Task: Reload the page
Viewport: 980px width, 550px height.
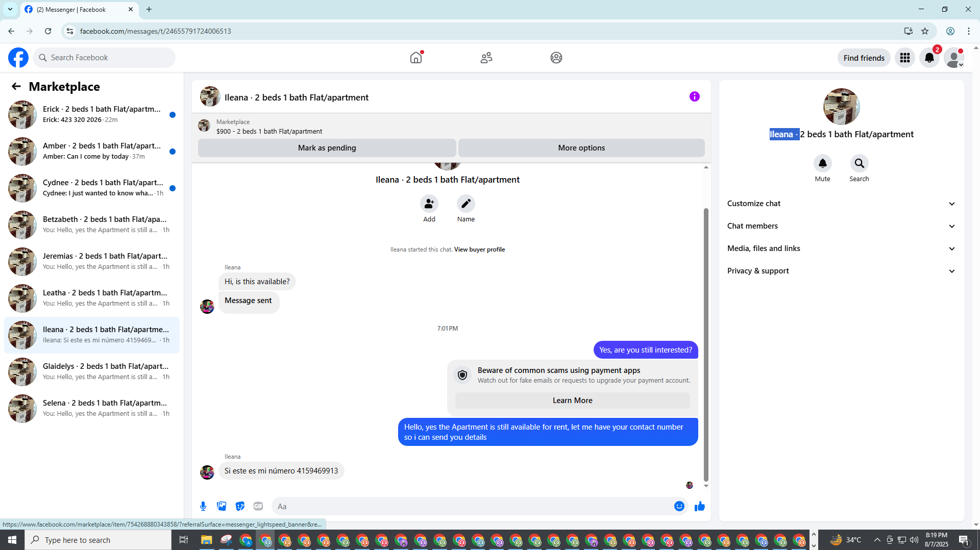Action: coord(48,31)
